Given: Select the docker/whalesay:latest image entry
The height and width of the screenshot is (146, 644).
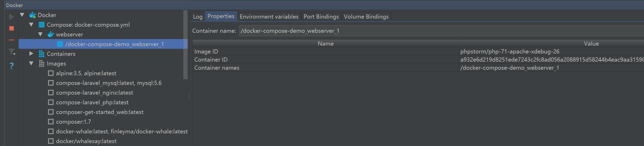Looking at the screenshot, I should [86, 141].
